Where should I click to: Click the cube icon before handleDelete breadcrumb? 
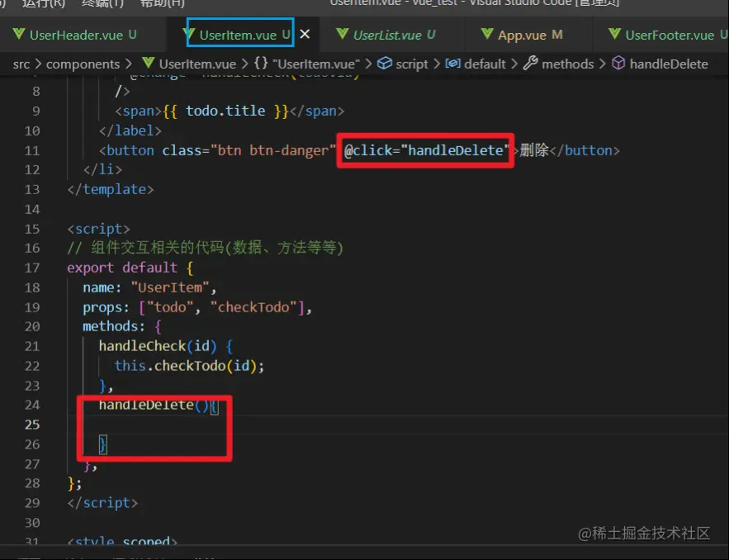pyautogui.click(x=618, y=64)
